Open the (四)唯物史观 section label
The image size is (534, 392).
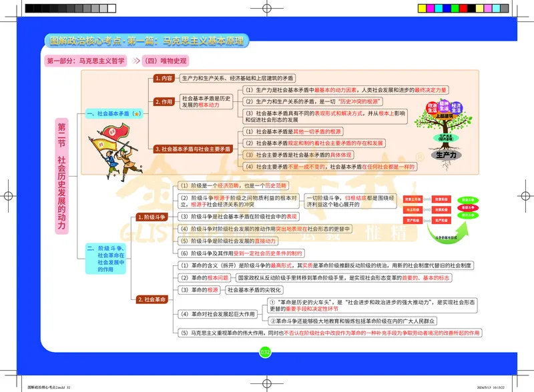[x=166, y=61]
